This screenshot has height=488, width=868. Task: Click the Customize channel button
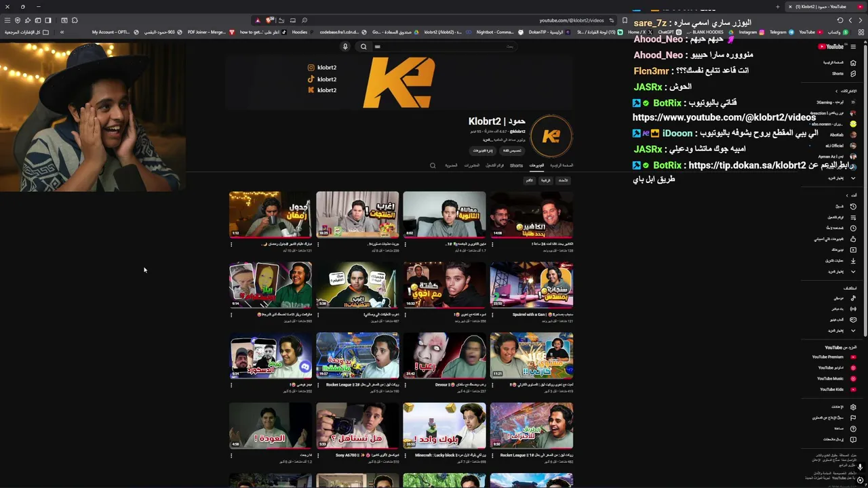click(512, 150)
